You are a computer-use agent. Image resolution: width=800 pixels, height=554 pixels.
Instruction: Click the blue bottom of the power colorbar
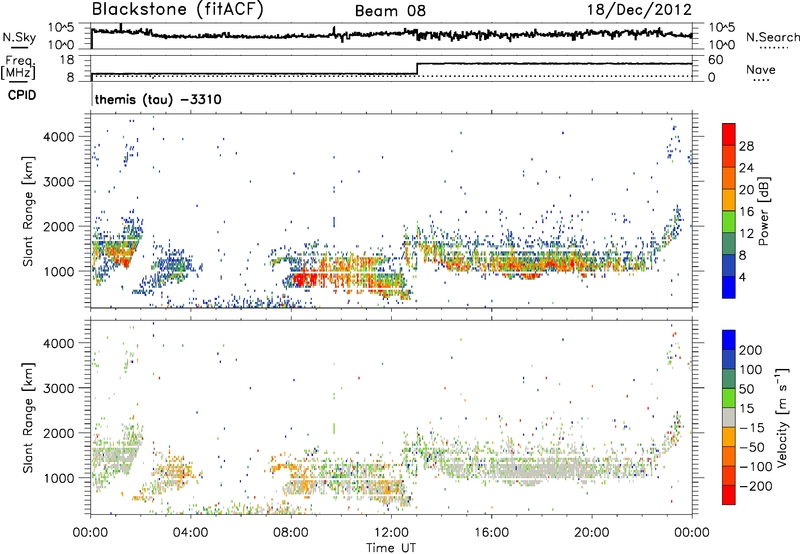point(729,289)
